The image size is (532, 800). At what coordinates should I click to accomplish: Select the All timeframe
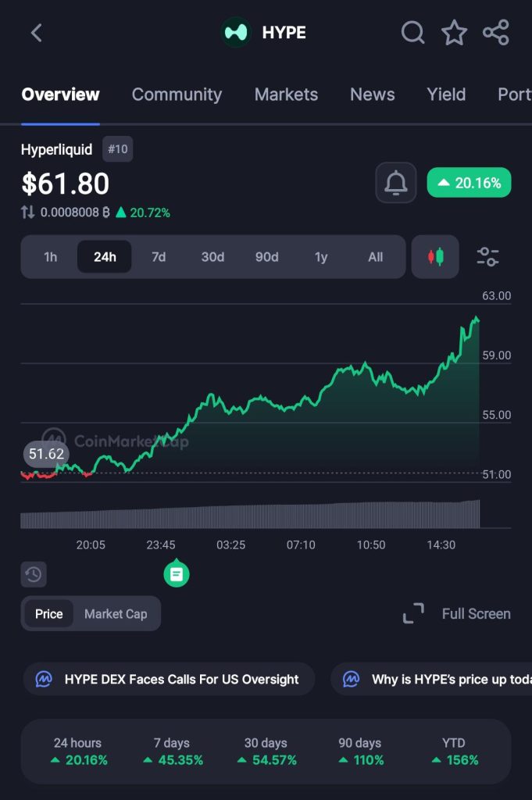(376, 256)
